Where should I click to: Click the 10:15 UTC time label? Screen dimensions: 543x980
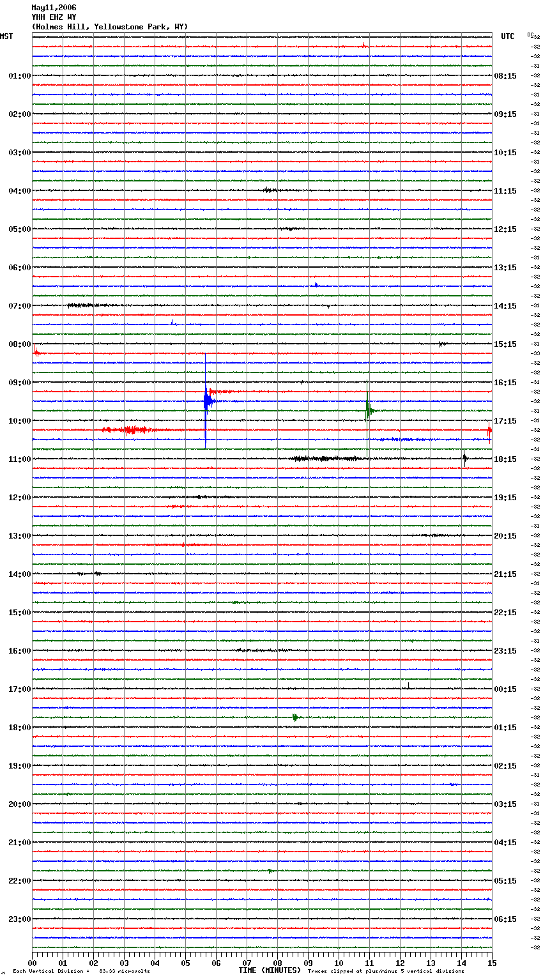click(x=505, y=153)
